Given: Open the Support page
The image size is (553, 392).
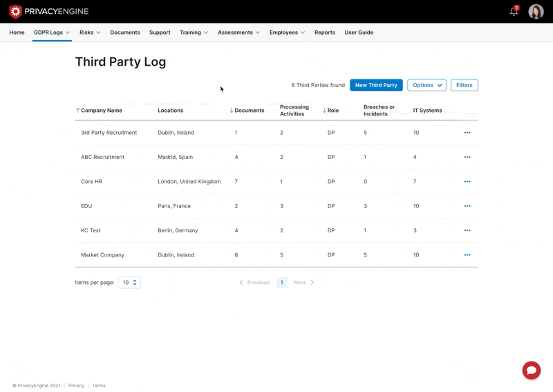Looking at the screenshot, I should point(160,32).
